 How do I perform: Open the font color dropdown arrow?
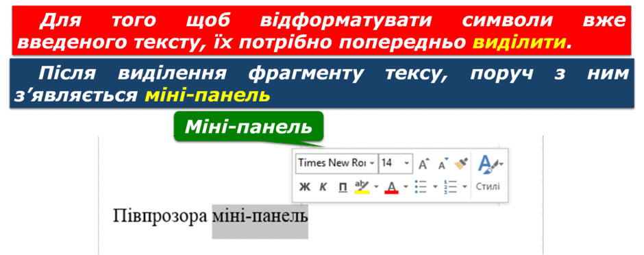[x=406, y=187]
